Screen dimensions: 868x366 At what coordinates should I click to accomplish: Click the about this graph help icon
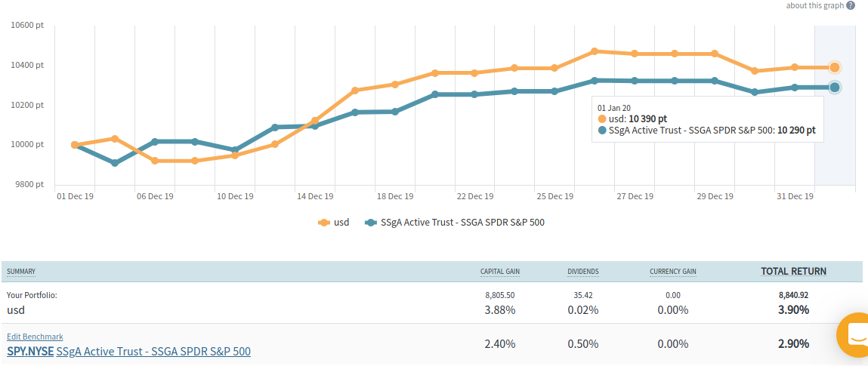[851, 5]
